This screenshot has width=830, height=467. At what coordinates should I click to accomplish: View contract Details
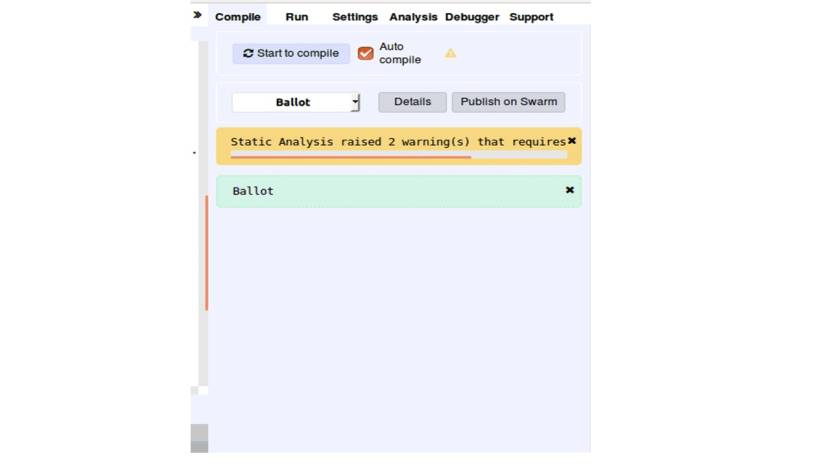coord(412,102)
